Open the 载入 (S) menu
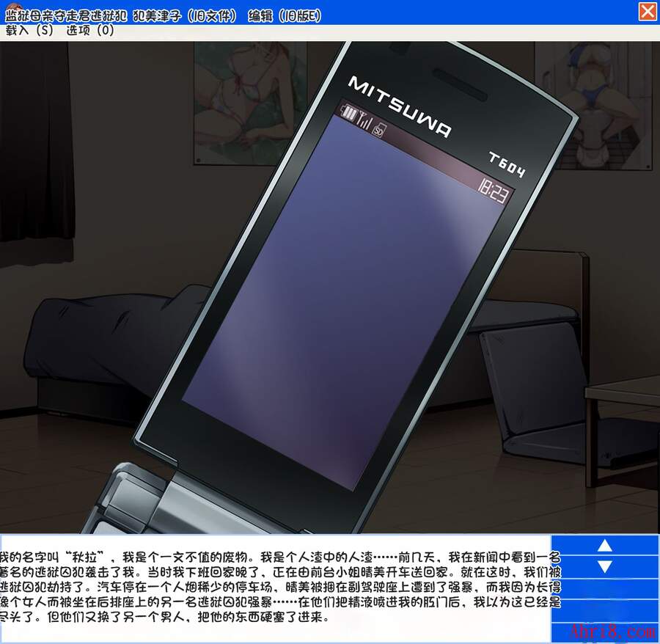The image size is (660, 644). (x=29, y=31)
